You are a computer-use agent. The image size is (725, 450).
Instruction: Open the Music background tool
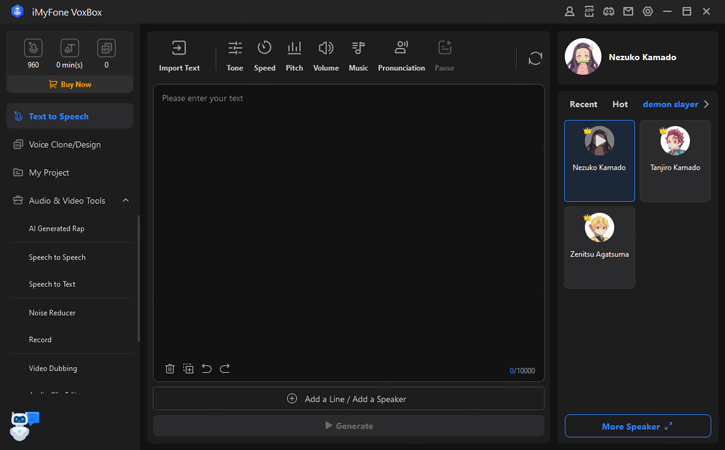pyautogui.click(x=358, y=56)
